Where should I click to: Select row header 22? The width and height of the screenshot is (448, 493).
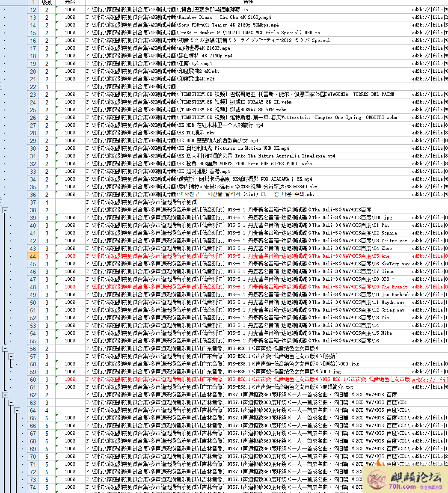pyautogui.click(x=33, y=87)
